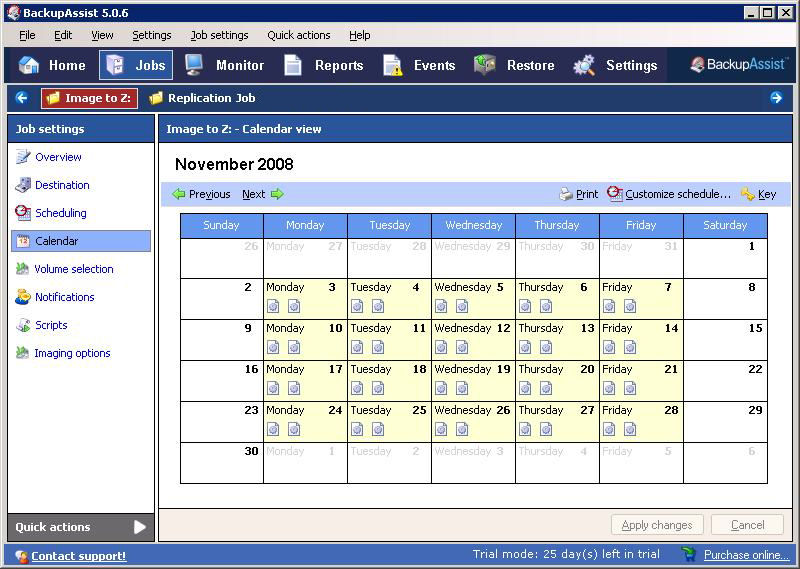This screenshot has width=800, height=569.
Task: Click first backup icon on Monday 17
Action: (x=273, y=388)
